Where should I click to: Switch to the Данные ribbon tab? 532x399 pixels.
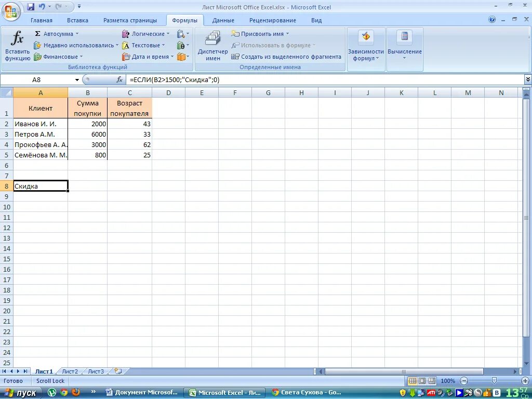pyautogui.click(x=223, y=20)
